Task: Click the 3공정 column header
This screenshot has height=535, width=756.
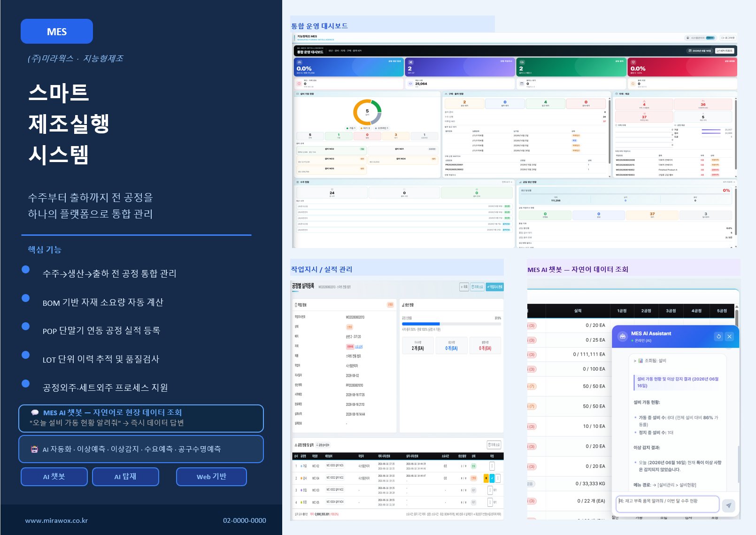Action: coord(671,311)
